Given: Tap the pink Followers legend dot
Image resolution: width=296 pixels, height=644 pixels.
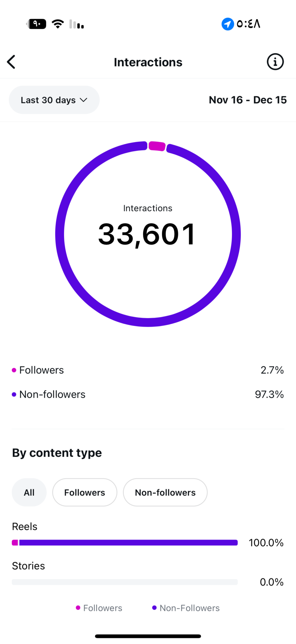Looking at the screenshot, I should tap(14, 370).
